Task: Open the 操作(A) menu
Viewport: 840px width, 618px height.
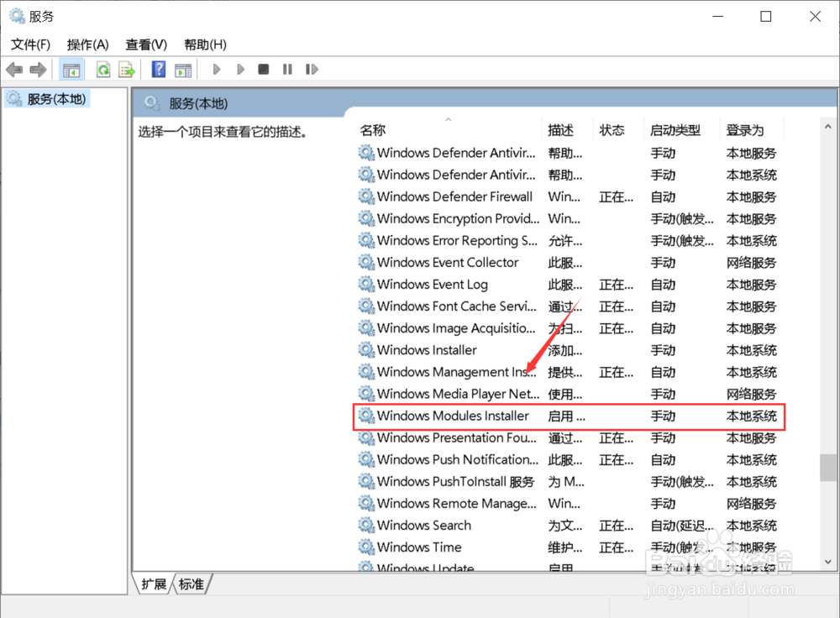Action: click(x=87, y=44)
